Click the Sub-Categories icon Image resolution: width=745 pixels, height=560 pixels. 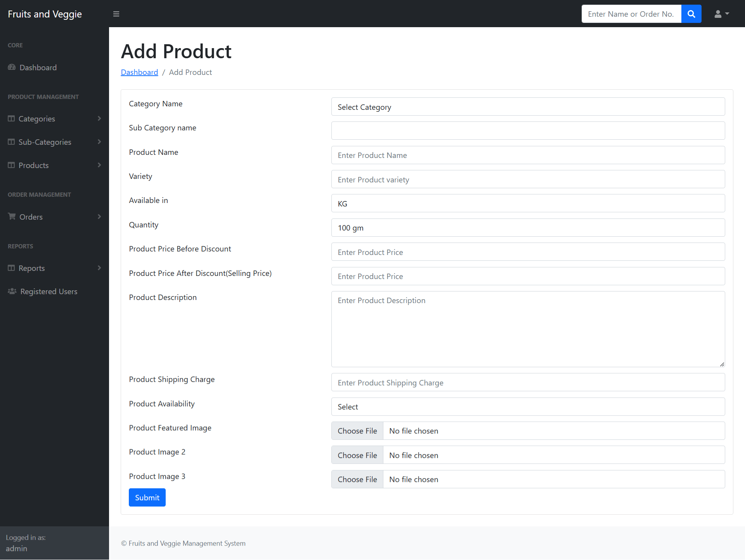coord(12,142)
